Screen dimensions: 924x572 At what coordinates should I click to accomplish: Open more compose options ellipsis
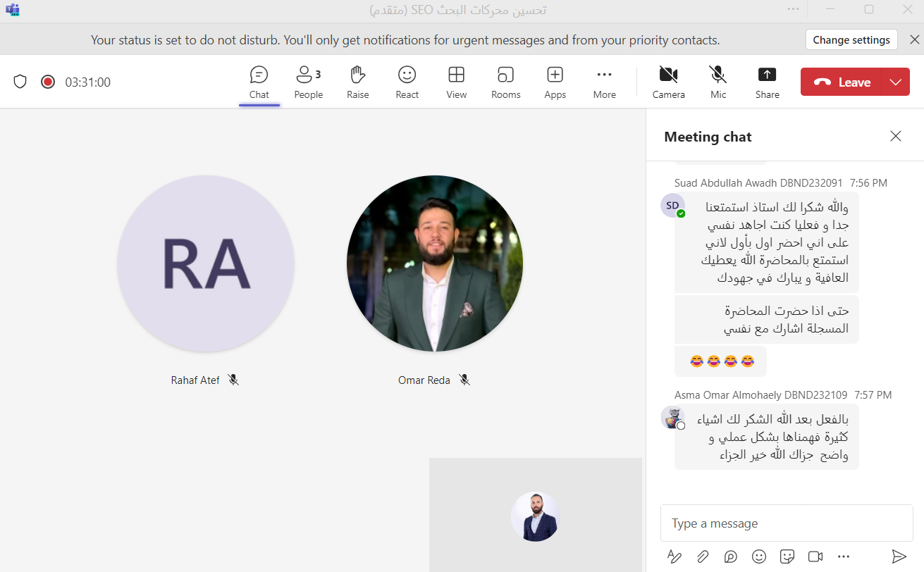[844, 557]
